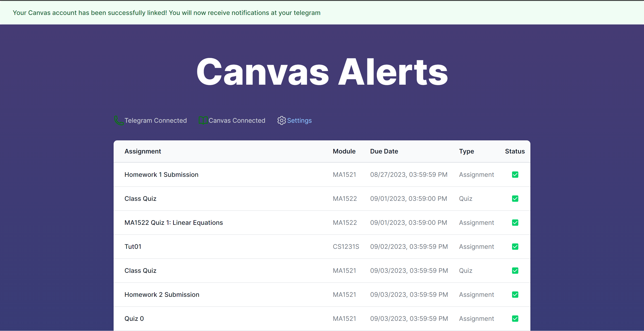644x331 pixels.
Task: Toggle Quiz 0 status checkbox
Action: coord(515,319)
